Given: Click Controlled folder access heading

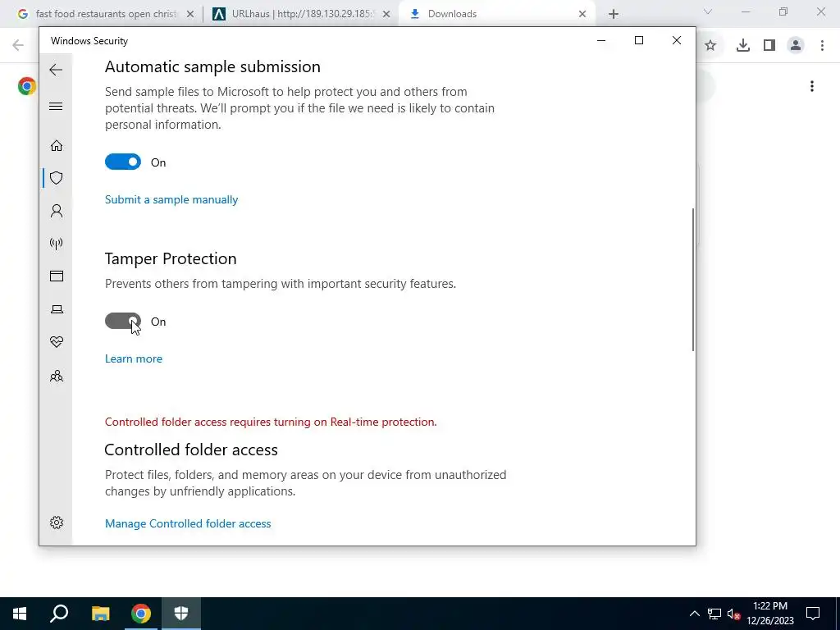Looking at the screenshot, I should point(191,450).
